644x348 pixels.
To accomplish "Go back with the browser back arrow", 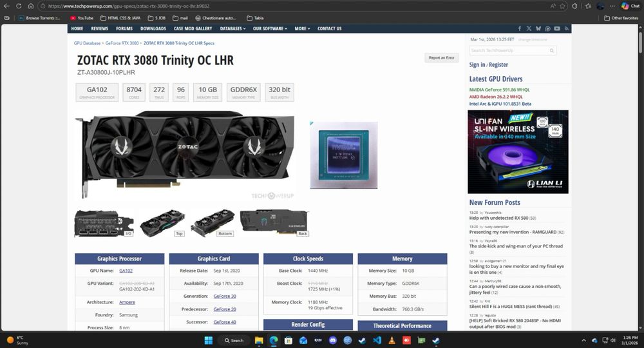I will coord(6,6).
